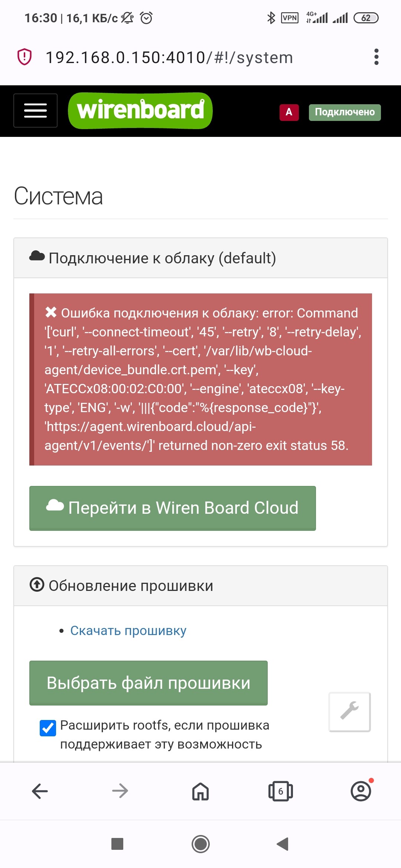Open the browser home page

(200, 791)
